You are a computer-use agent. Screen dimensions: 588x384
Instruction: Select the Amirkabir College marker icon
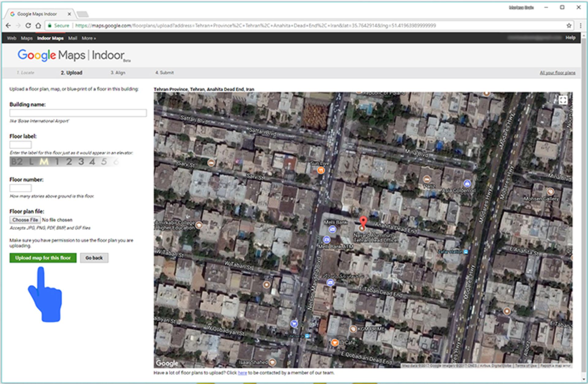point(199,225)
